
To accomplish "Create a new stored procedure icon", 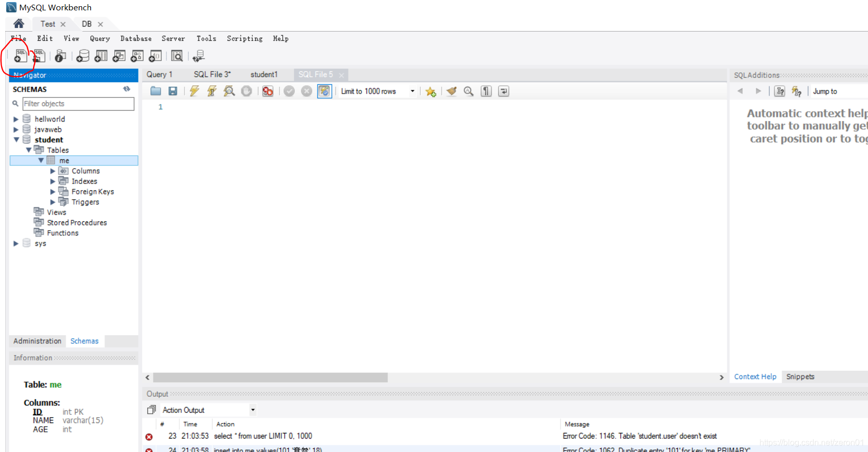I will [137, 56].
